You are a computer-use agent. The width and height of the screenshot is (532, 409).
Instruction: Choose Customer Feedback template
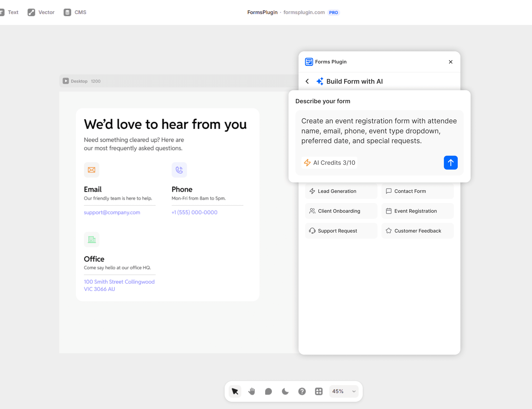point(417,231)
